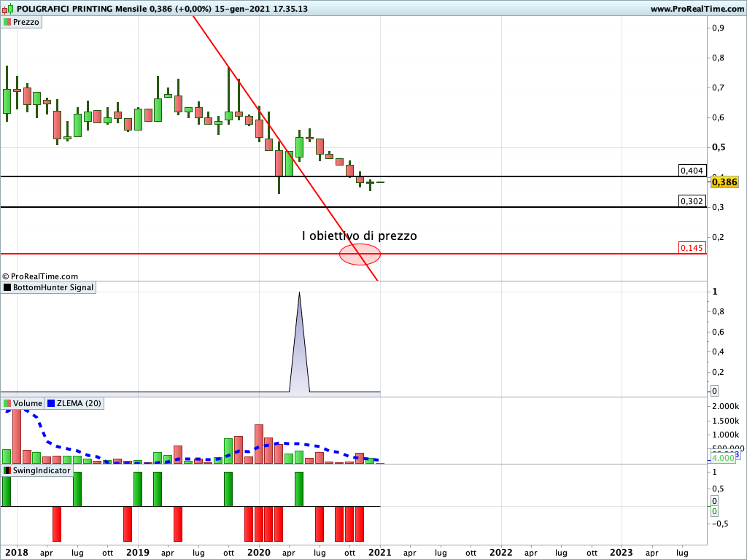Image resolution: width=747 pixels, height=560 pixels.
Task: Open the www.ProRealTime.com link
Action: tap(697, 9)
